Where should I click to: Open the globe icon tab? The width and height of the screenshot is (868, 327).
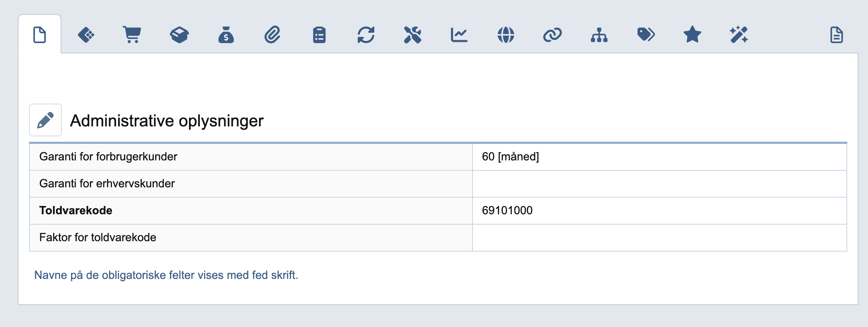click(506, 35)
